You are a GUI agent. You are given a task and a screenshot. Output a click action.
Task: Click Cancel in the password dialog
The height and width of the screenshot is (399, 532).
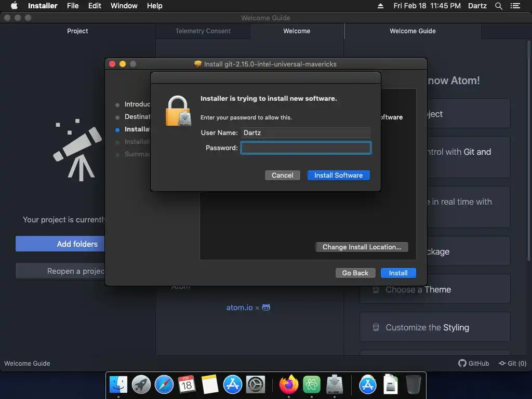[282, 175]
